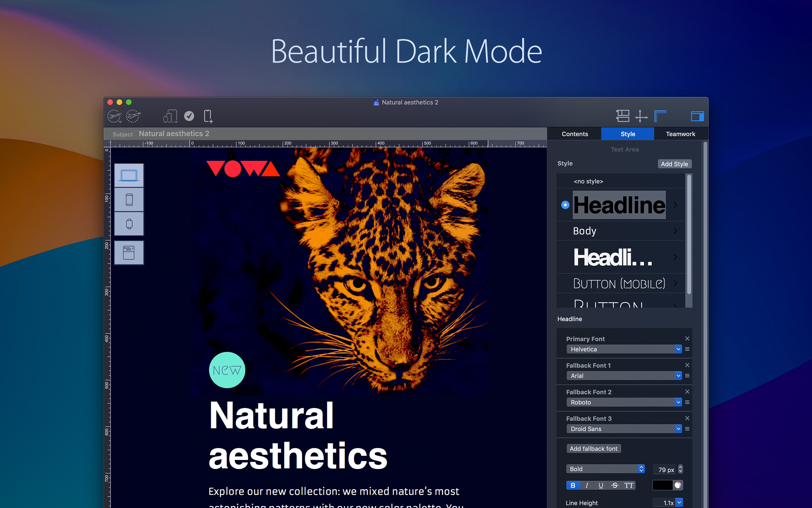Click reorder handle beside Droid Sans

pyautogui.click(x=687, y=429)
